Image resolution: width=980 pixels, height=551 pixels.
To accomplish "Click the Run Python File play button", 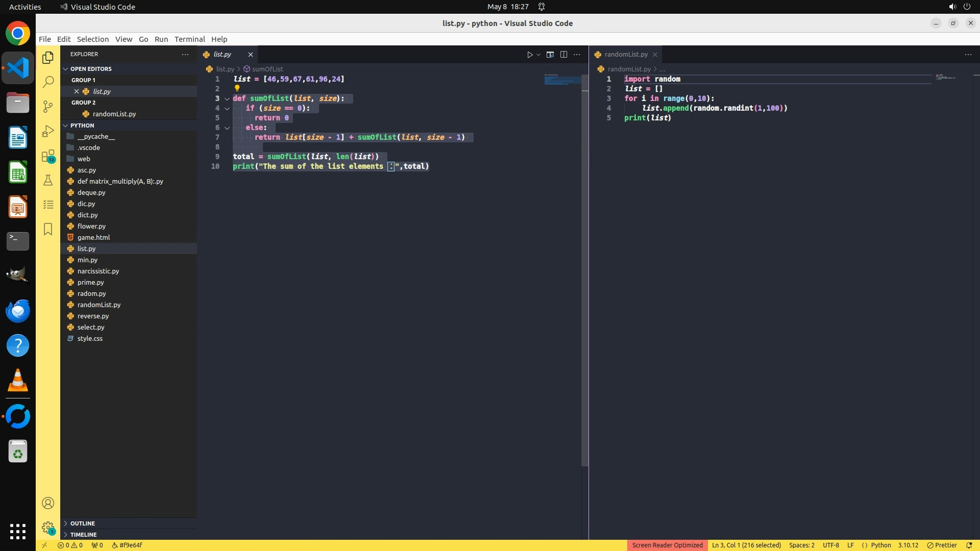I will 530,55.
